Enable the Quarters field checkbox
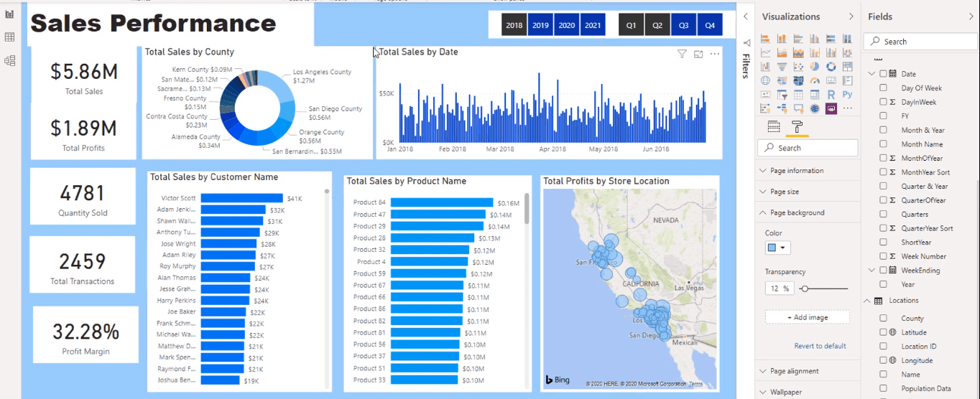This screenshot has height=399, width=980. (884, 214)
